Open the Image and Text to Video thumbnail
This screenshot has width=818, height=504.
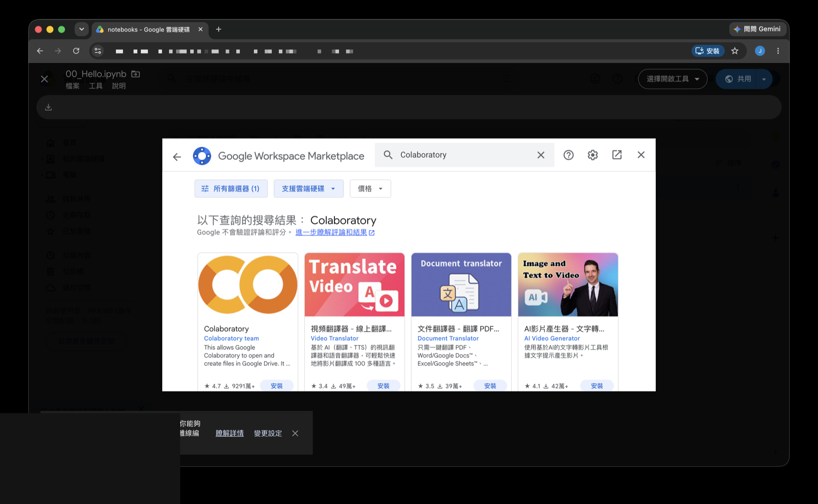(x=568, y=285)
